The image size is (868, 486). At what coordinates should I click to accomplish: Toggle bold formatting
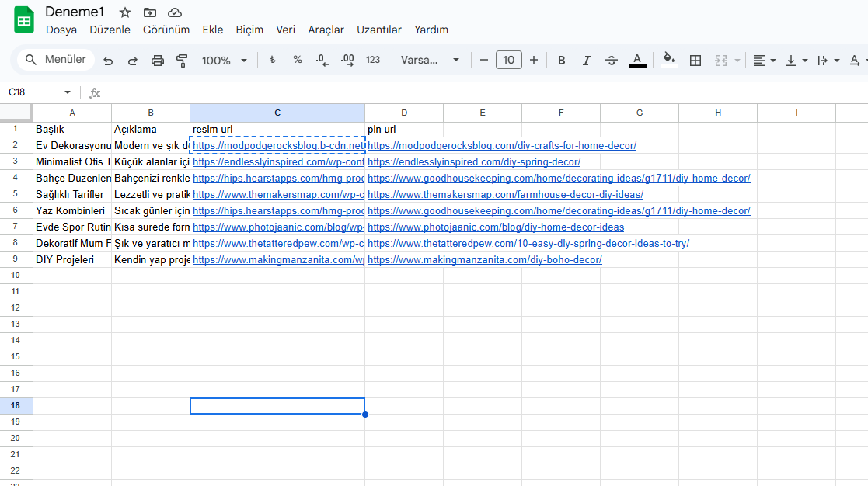pos(561,61)
